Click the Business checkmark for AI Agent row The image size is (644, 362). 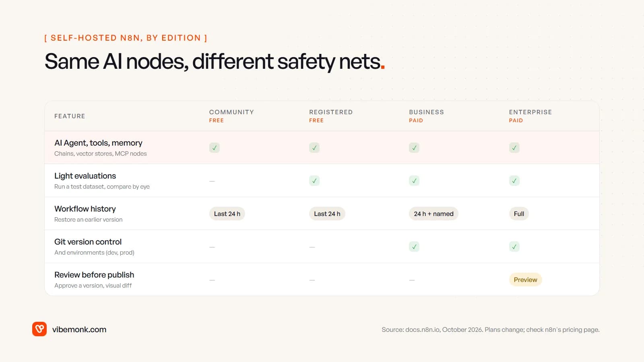pos(414,148)
